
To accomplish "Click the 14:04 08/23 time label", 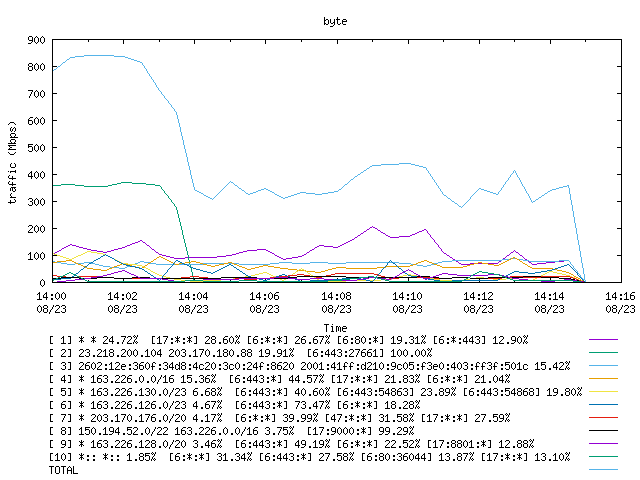I will tap(193, 302).
